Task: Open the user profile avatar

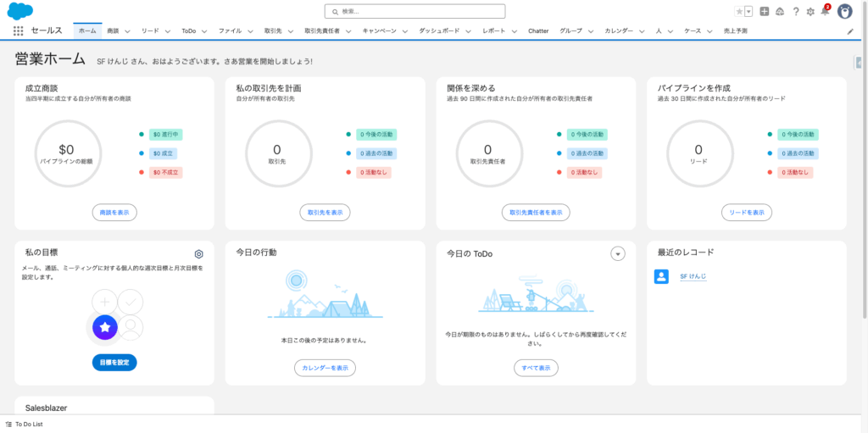Action: (845, 11)
